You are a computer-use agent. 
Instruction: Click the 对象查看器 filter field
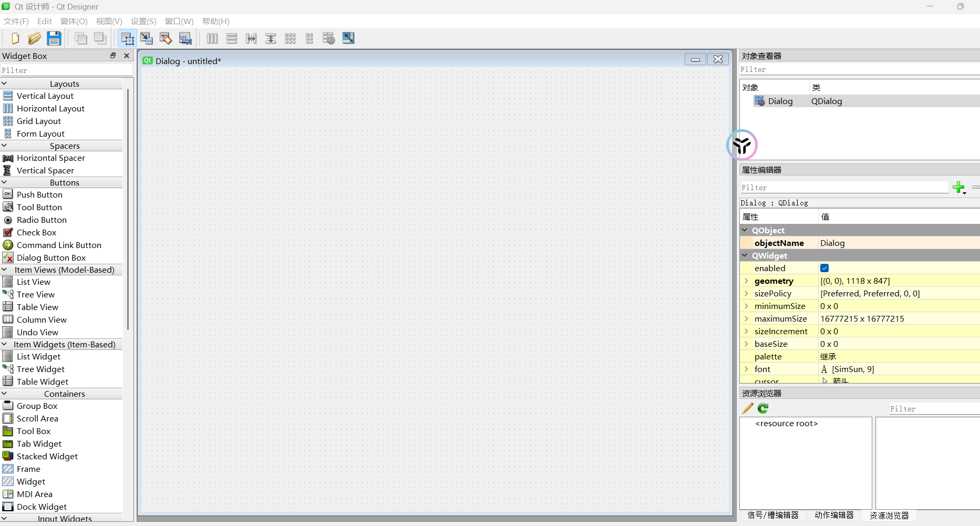tap(860, 69)
